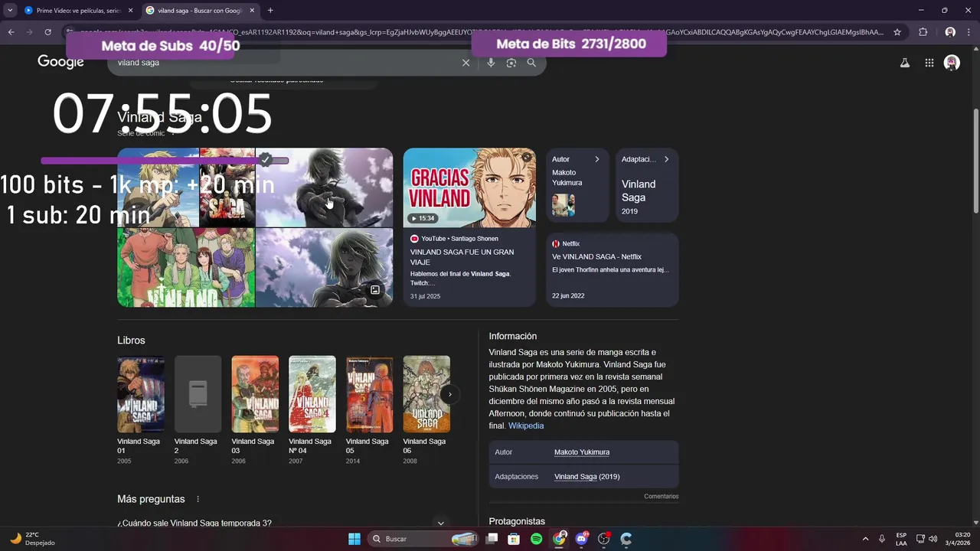Open the Google apps grid
This screenshot has width=980, height=551.
(929, 64)
